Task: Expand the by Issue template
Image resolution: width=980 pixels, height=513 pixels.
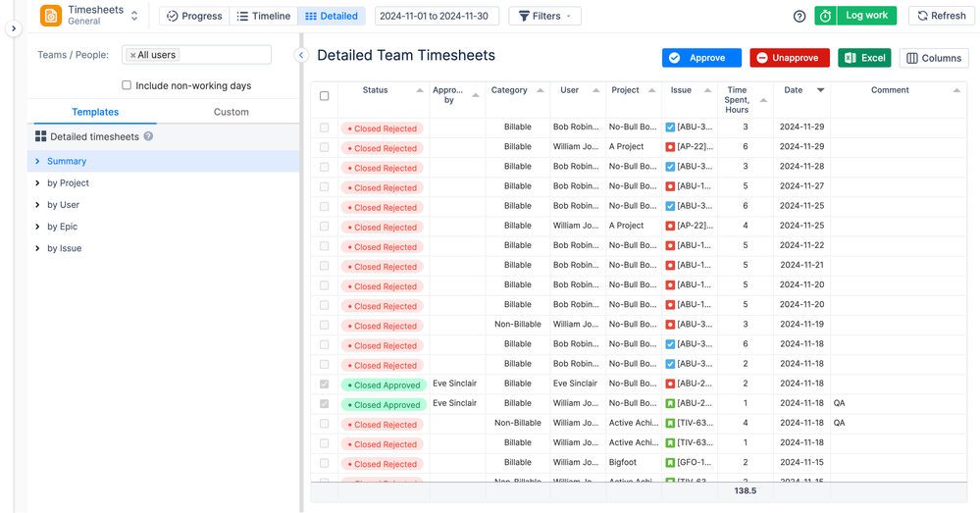Action: tap(37, 249)
